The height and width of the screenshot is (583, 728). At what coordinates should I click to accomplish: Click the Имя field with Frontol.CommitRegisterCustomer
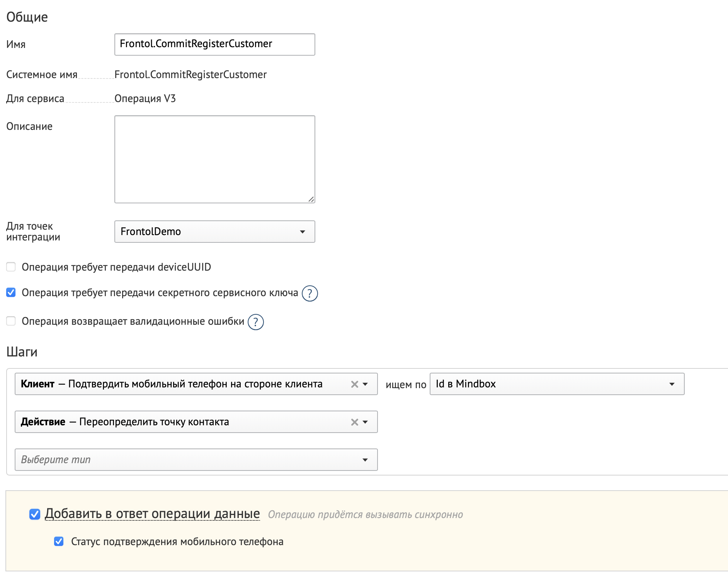[x=215, y=44]
